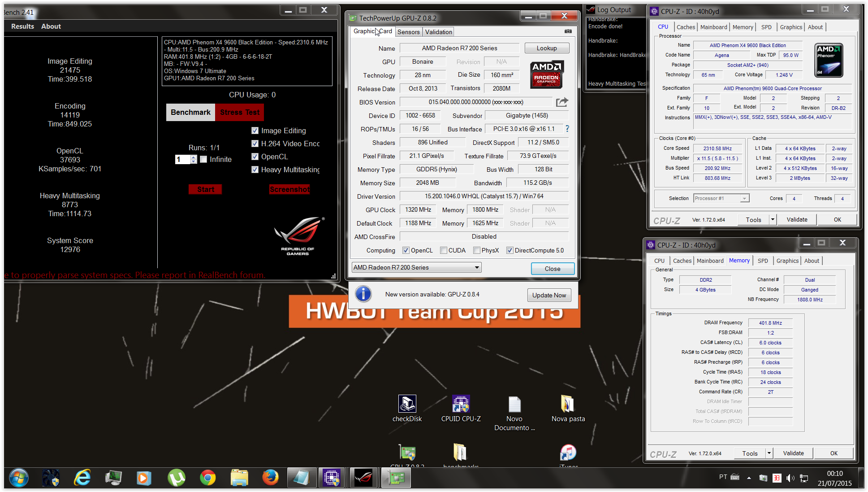Open the Results menu in RealBench
The height and width of the screenshot is (492, 868).
(22, 26)
